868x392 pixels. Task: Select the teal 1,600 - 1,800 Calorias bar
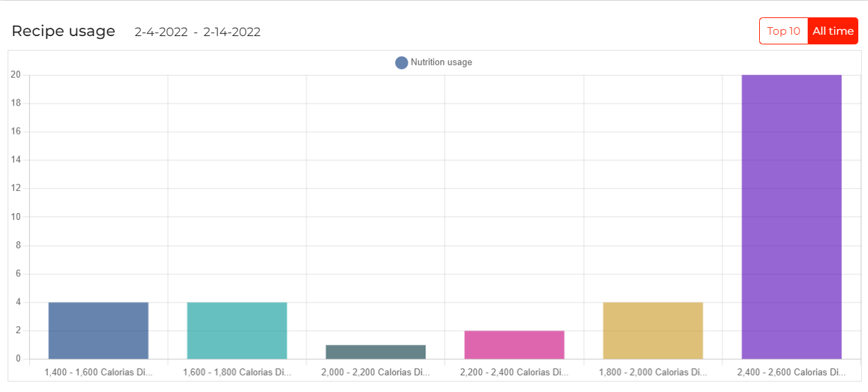237,330
